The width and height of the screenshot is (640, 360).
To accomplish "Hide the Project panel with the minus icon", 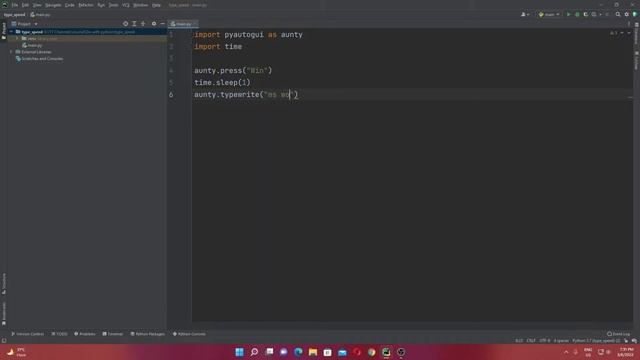I will (x=162, y=24).
